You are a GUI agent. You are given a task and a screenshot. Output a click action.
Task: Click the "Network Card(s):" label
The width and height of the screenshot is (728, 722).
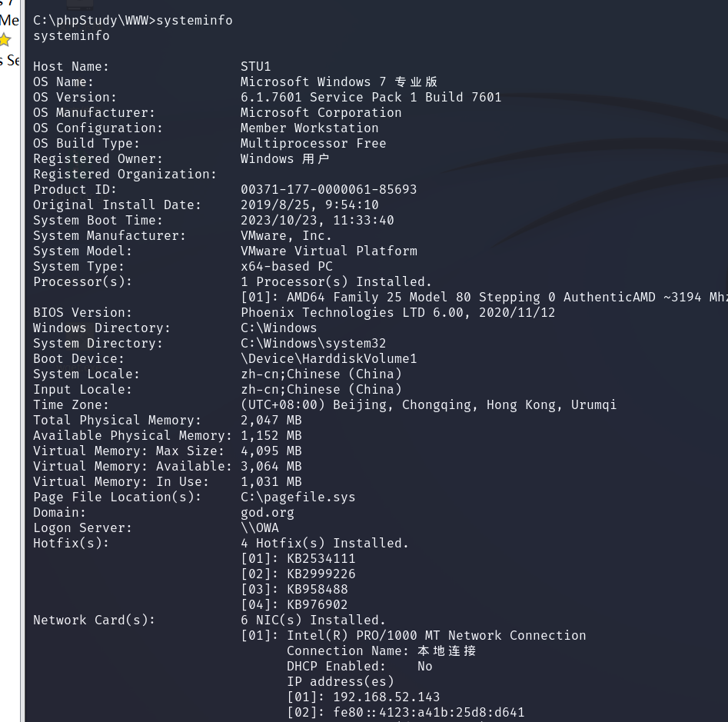95,620
